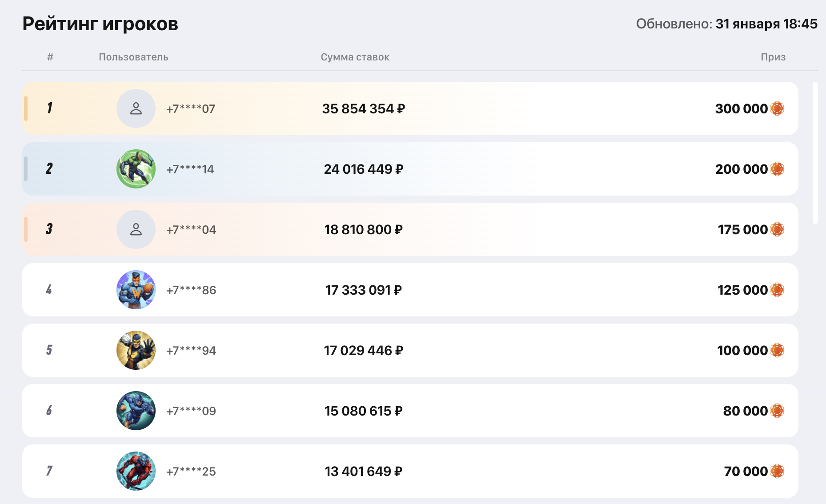Click the Рейтинг игроков heading

(100, 24)
